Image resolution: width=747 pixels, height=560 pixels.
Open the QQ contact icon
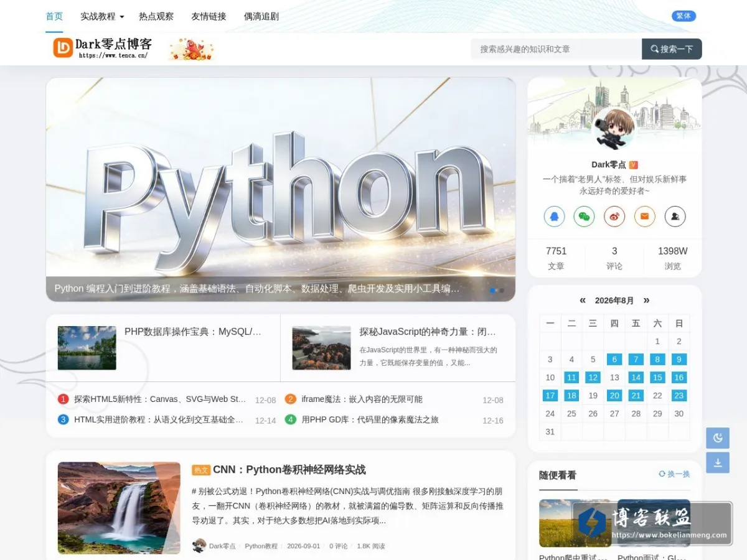click(554, 217)
